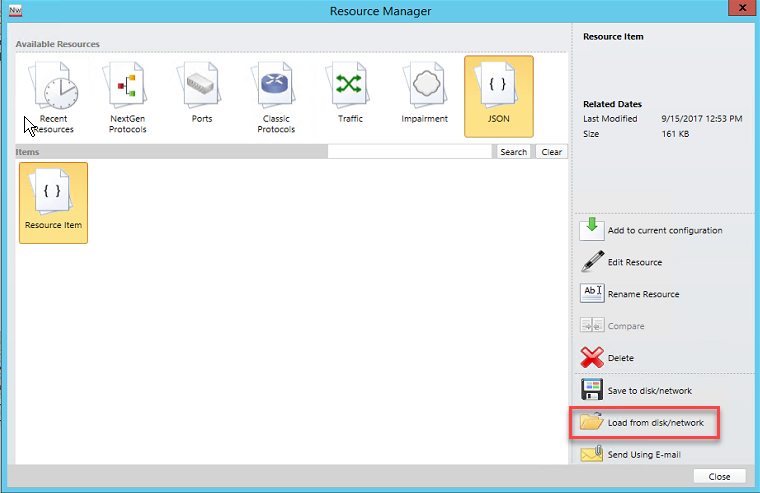Open the Ports resource category
The height and width of the screenshot is (493, 760).
(202, 92)
